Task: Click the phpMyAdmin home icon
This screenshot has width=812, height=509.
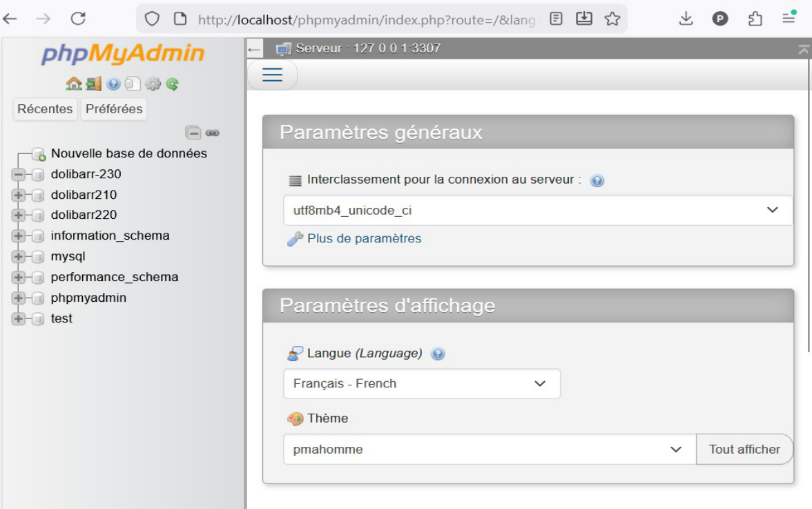Action: [x=73, y=84]
